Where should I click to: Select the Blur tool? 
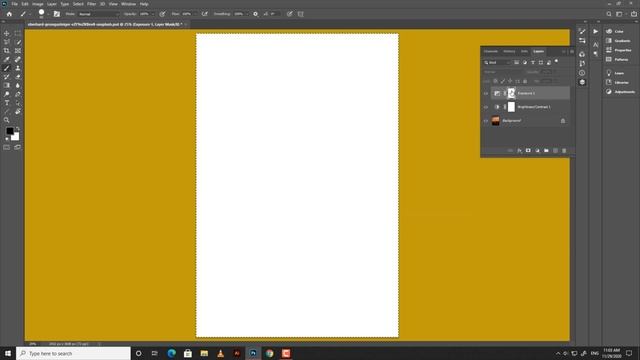point(18,85)
